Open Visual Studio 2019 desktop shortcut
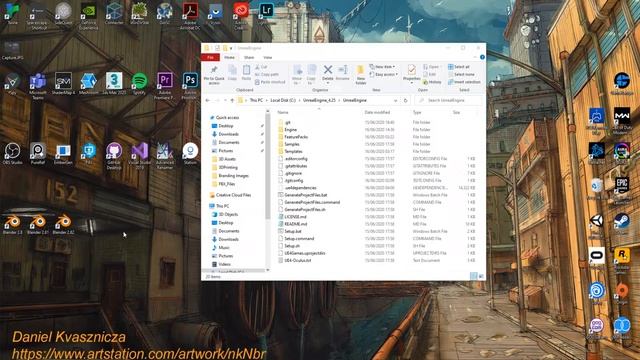Screen dimensions: 640x360 (x=140, y=155)
